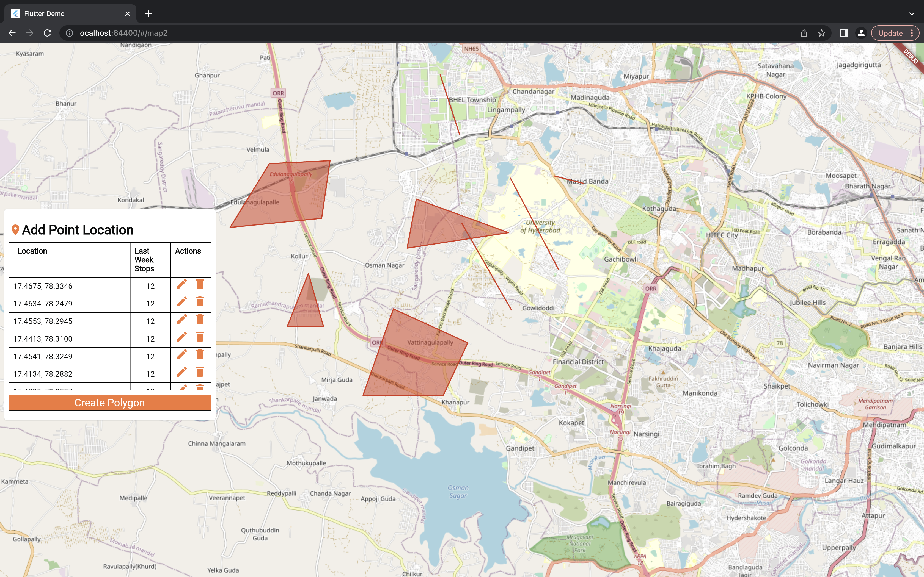Edit the 17.4634, 78.2479 location row
Screen dimensions: 924x577
[182, 302]
